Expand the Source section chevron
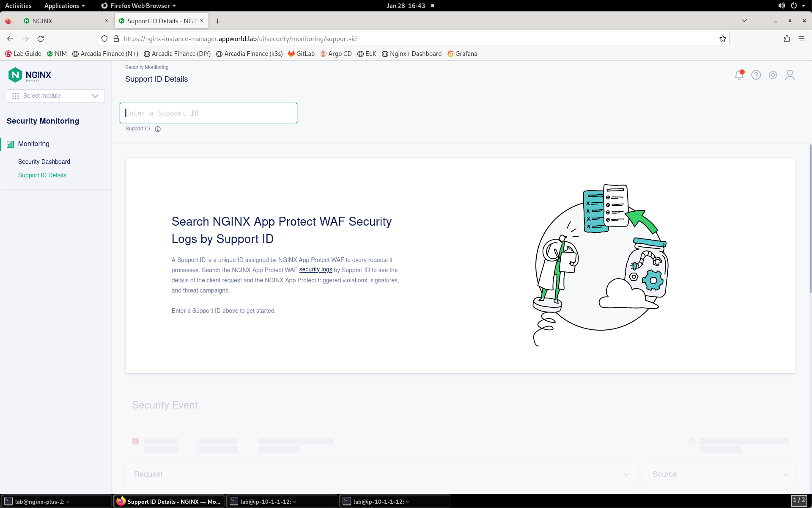812x508 pixels. point(785,475)
